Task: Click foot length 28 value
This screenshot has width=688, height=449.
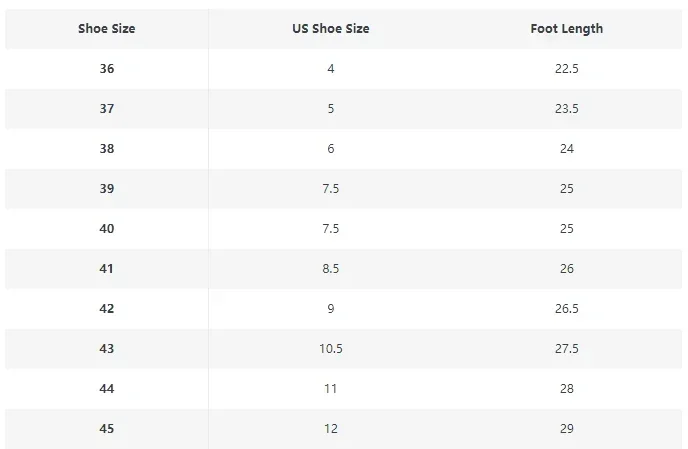Action: click(566, 389)
